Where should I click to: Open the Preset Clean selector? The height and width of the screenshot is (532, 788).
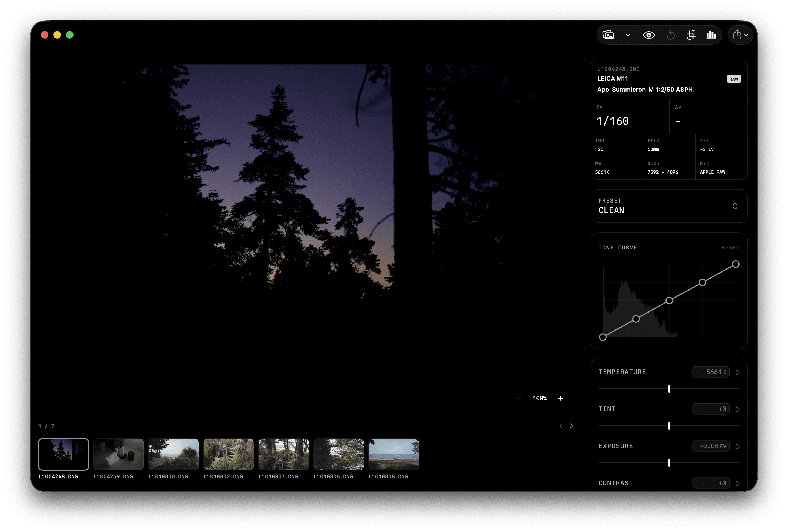(669, 206)
